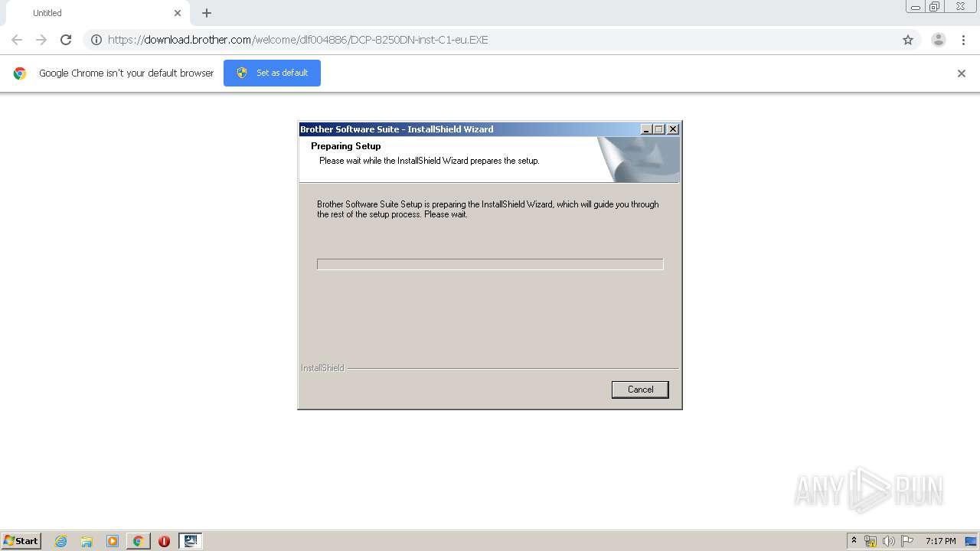Image resolution: width=980 pixels, height=551 pixels.
Task: Click the Set as default button
Action: pos(272,73)
